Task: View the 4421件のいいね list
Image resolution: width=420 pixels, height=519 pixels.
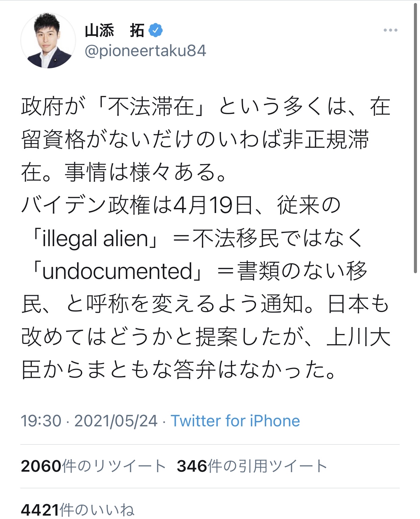Action: point(77,510)
